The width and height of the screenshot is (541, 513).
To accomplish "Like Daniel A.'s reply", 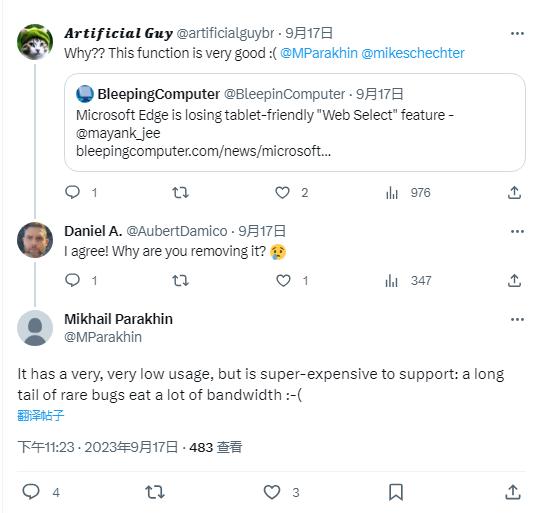I will [283, 280].
